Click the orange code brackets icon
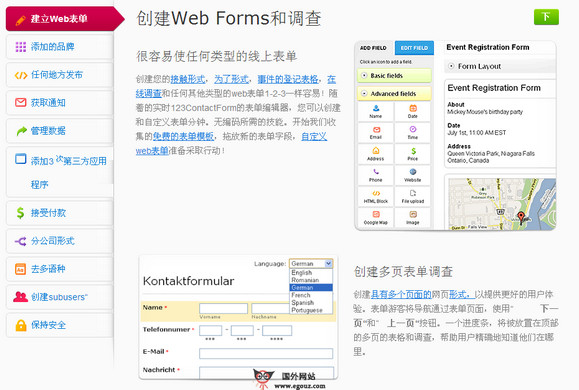This screenshot has width=579, height=390. click(21, 75)
